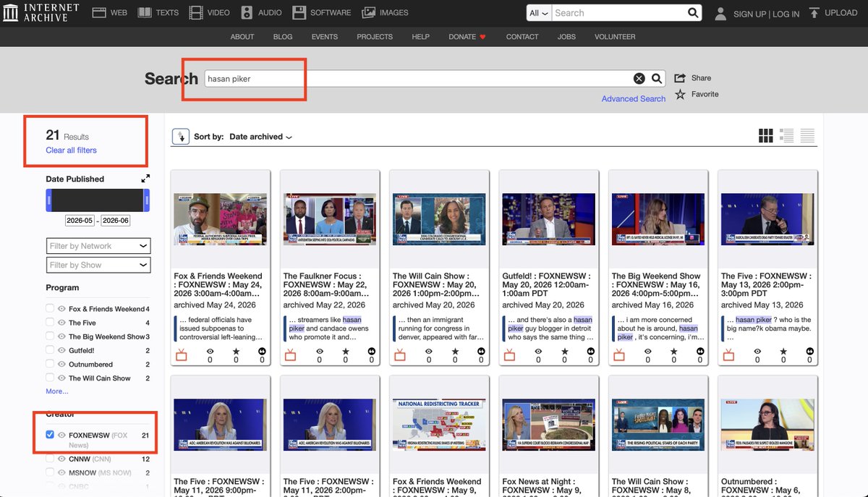Open the Texts book icon
The height and width of the screenshot is (497, 868).
click(145, 12)
